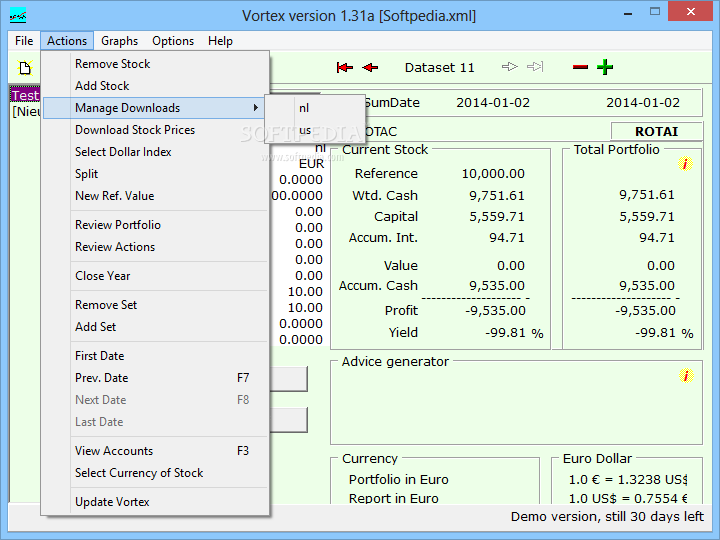Choose Add Stock menu entry
This screenshot has height=540, width=720.
[156, 86]
